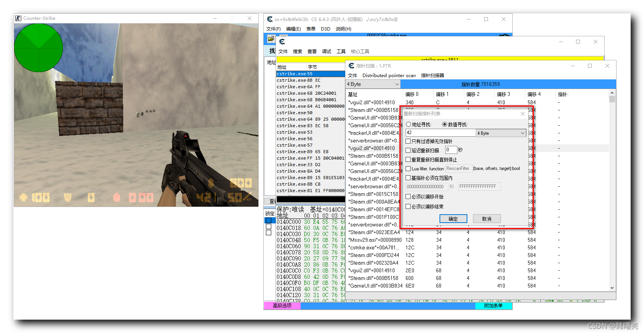Select pointer row "Steam.dll"+002320A4
644x333 pixels.
[477, 263]
